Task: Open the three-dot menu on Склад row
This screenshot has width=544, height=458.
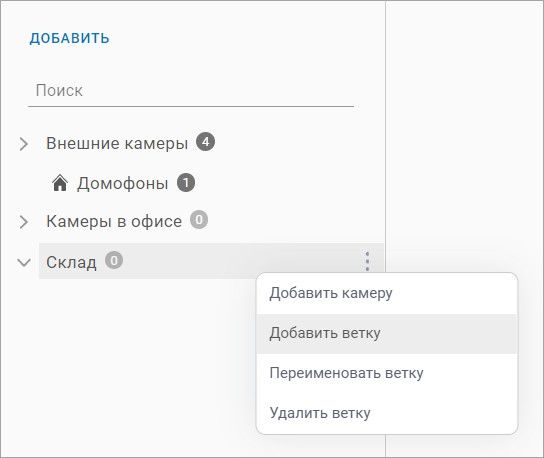Action: (x=367, y=261)
